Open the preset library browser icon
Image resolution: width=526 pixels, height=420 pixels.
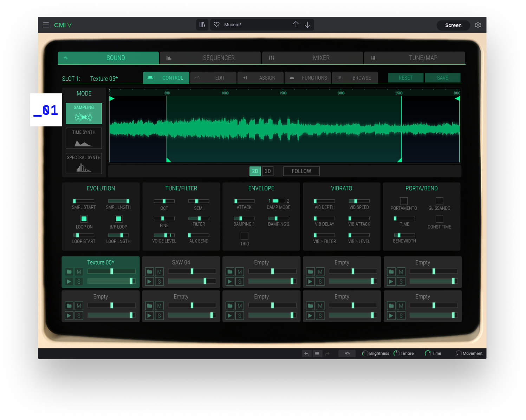point(202,25)
